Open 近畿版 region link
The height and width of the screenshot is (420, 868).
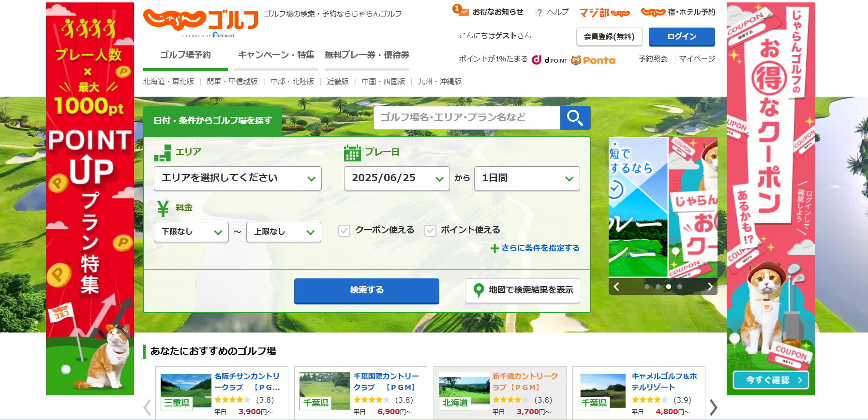(338, 82)
